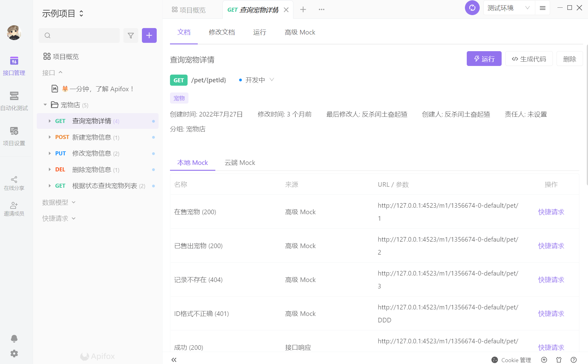Open the notification bell
The image size is (588, 364).
pos(14,338)
